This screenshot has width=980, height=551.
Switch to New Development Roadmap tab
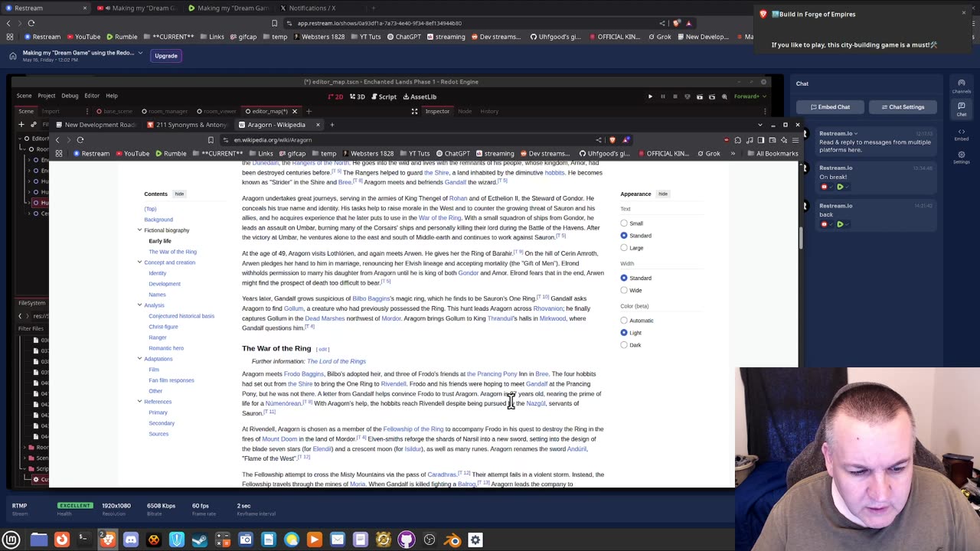coord(95,125)
